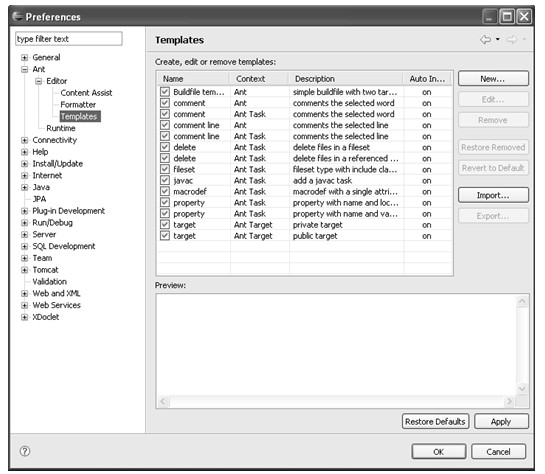Sort by the Description column header

(345, 79)
